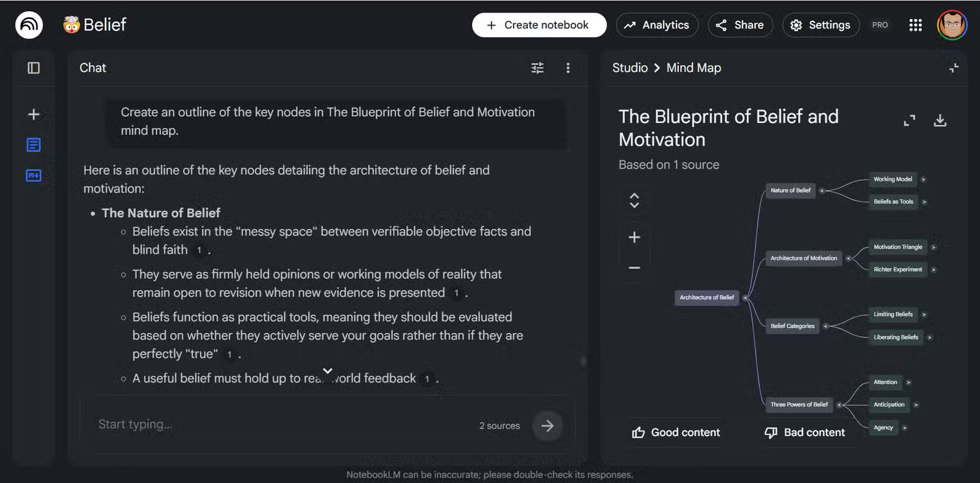Open Google apps grid
980x483 pixels.
tap(915, 25)
